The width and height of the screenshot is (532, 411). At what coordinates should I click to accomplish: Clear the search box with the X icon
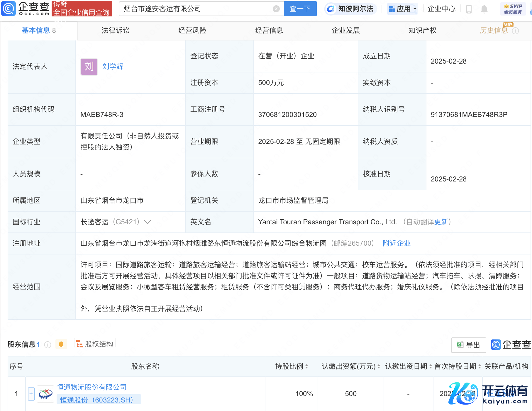(x=276, y=9)
